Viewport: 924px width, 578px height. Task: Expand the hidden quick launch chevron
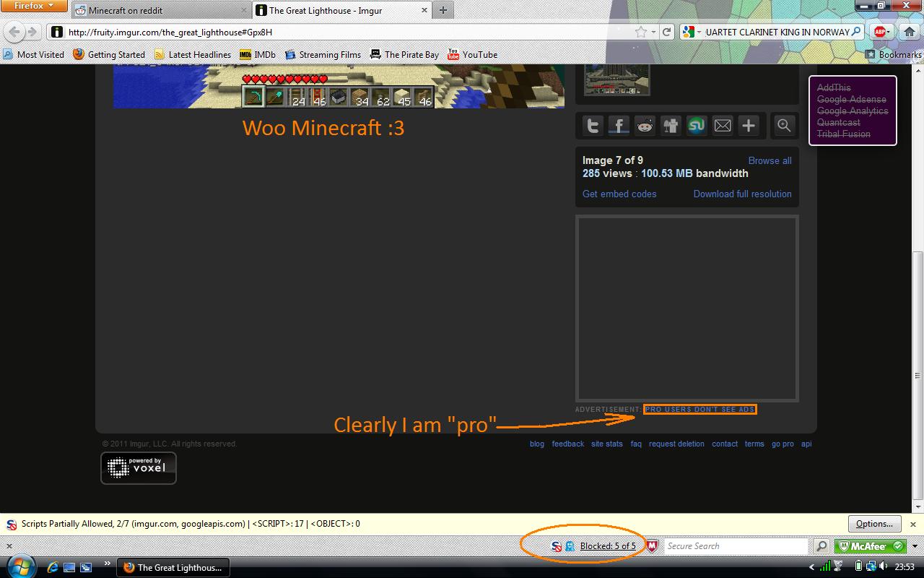tap(108, 564)
